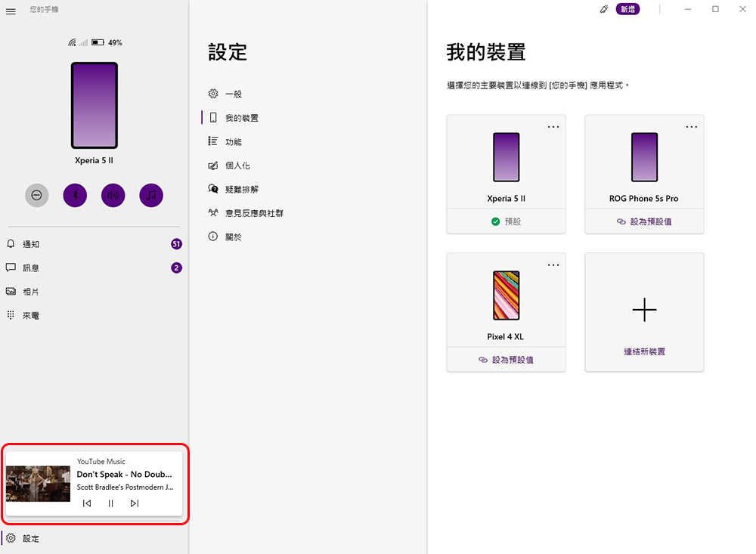
Task: Open 相片 photos section
Action: point(94,292)
